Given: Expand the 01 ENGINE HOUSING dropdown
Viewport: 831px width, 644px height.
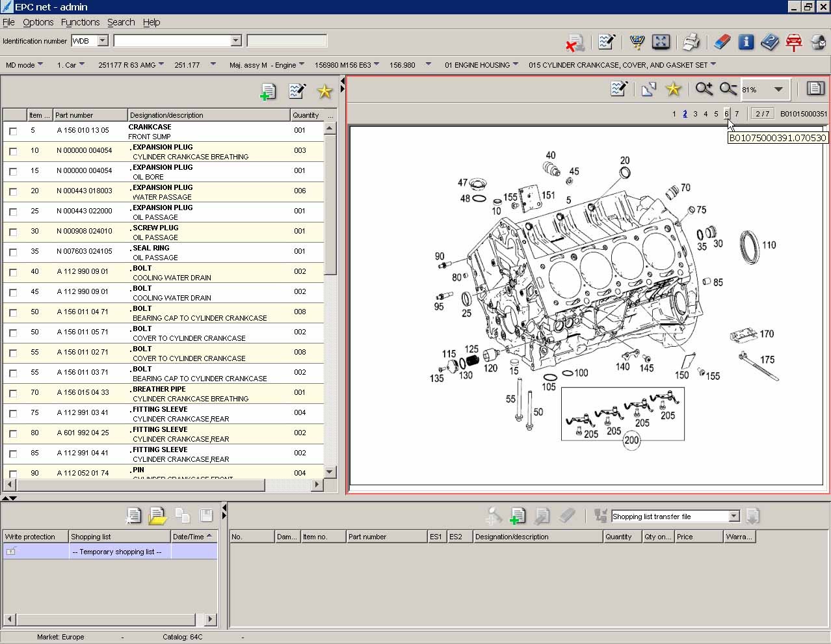Looking at the screenshot, I should 516,64.
